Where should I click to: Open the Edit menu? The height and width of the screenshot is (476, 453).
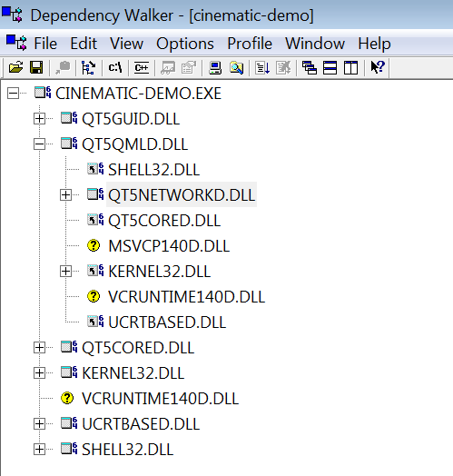click(x=84, y=44)
